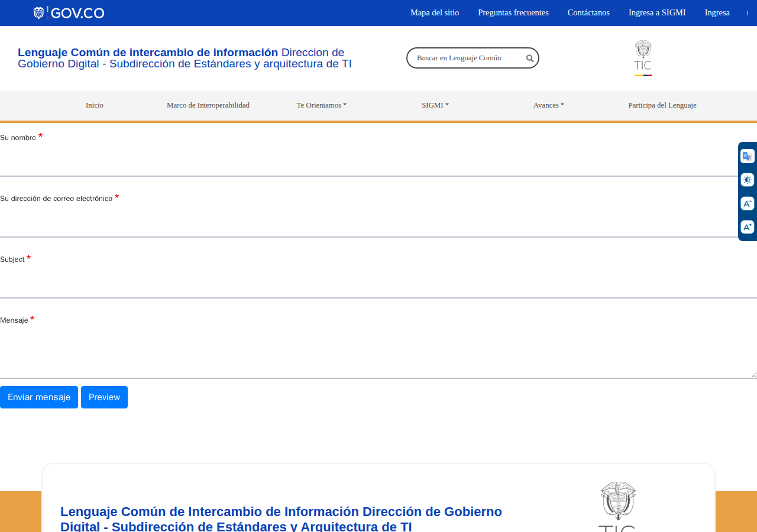The height and width of the screenshot is (532, 757).
Task: Click the MinTIC logo in header
Action: pos(643,58)
